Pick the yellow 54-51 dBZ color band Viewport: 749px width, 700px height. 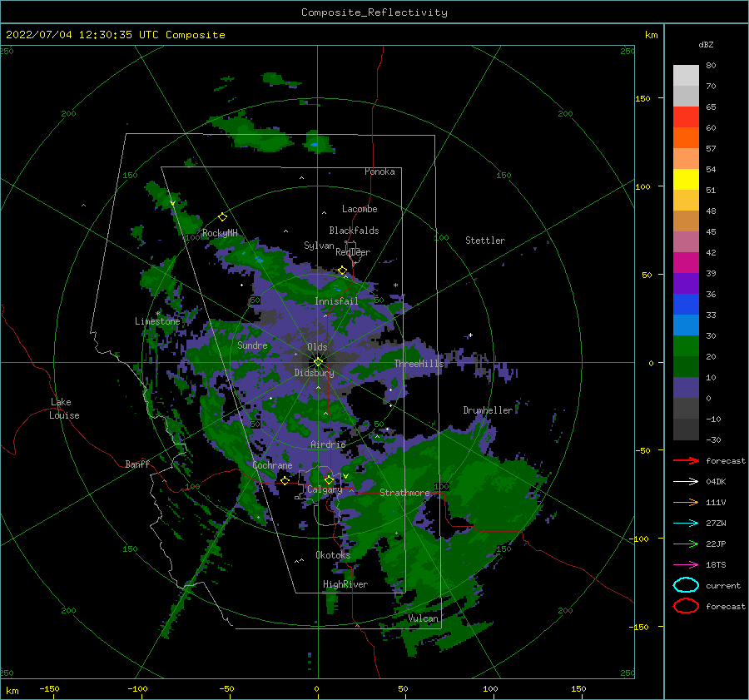click(x=686, y=180)
